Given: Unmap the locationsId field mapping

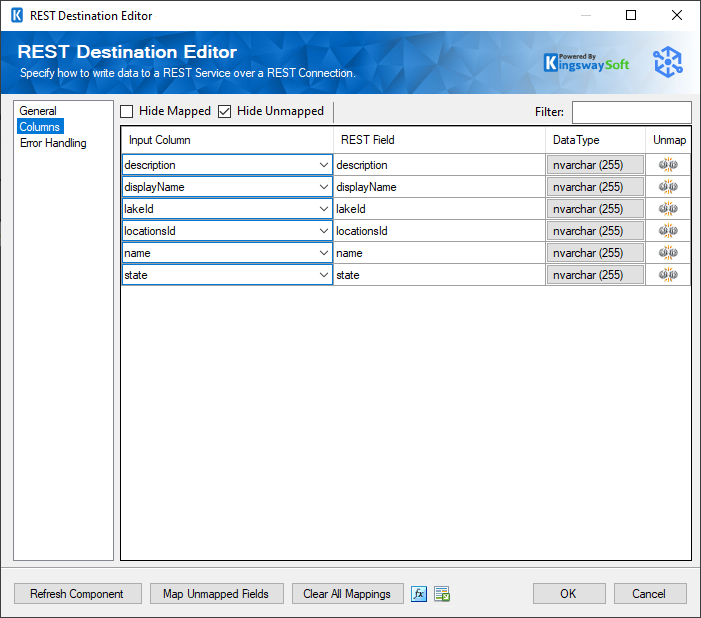Looking at the screenshot, I should click(x=668, y=231).
